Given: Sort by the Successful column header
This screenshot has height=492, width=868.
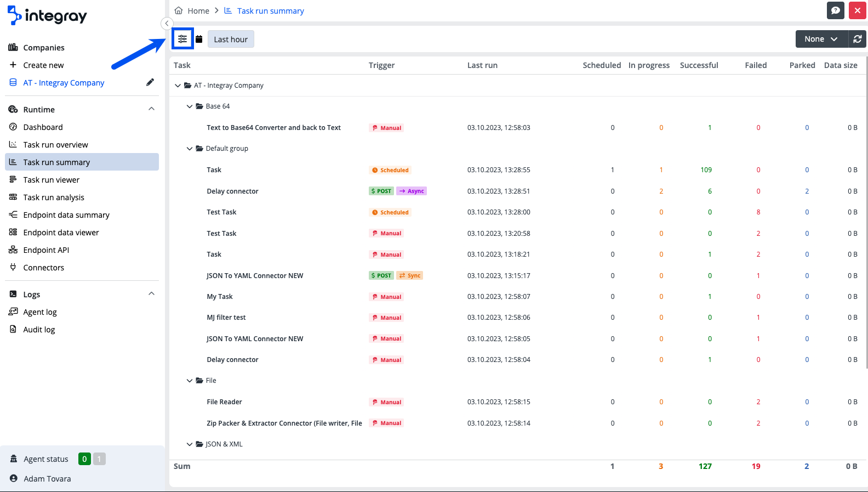Looking at the screenshot, I should pyautogui.click(x=699, y=65).
